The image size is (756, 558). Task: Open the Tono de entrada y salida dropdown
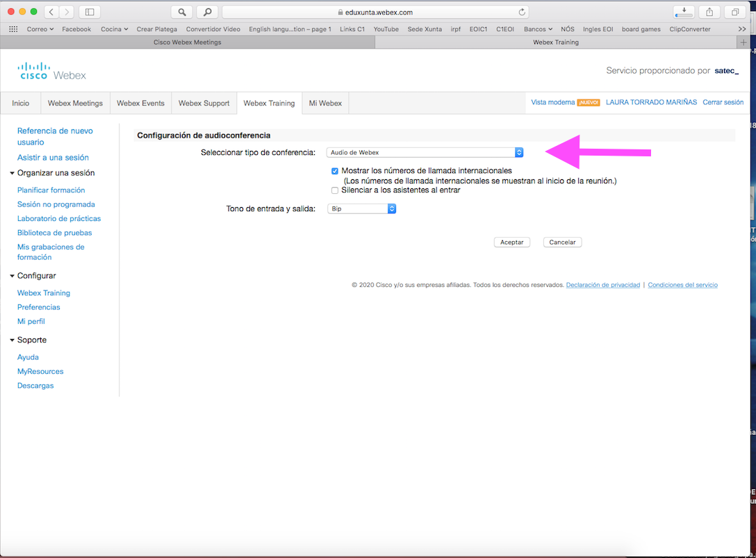(x=361, y=208)
